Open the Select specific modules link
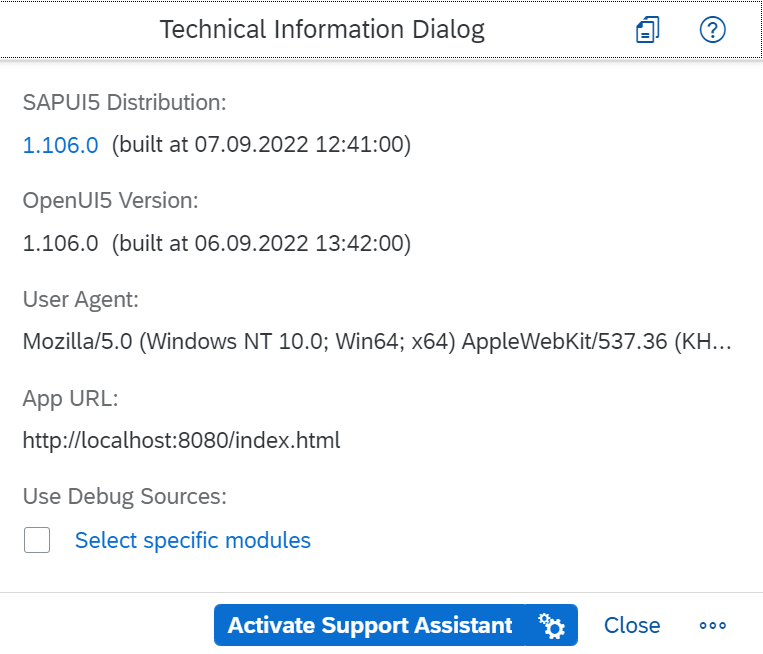 (x=193, y=540)
